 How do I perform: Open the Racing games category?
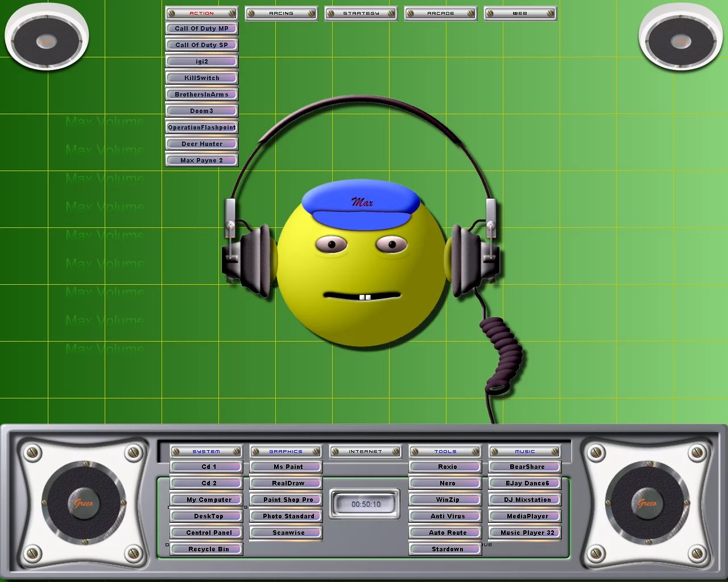click(x=282, y=13)
